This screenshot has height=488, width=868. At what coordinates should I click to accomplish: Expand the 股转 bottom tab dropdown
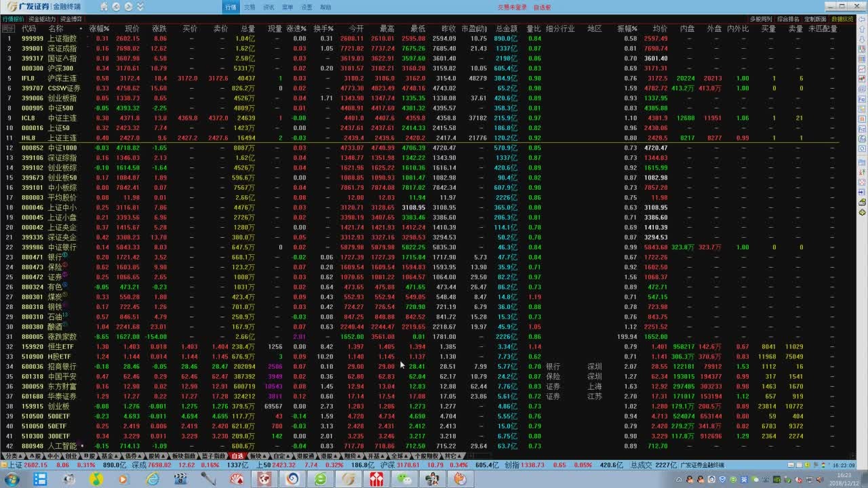pyautogui.click(x=162, y=456)
